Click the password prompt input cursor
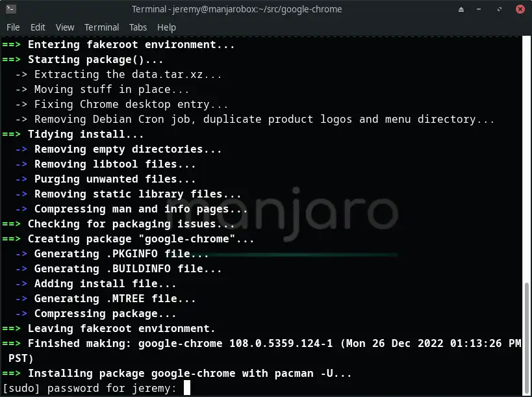 tap(186, 387)
